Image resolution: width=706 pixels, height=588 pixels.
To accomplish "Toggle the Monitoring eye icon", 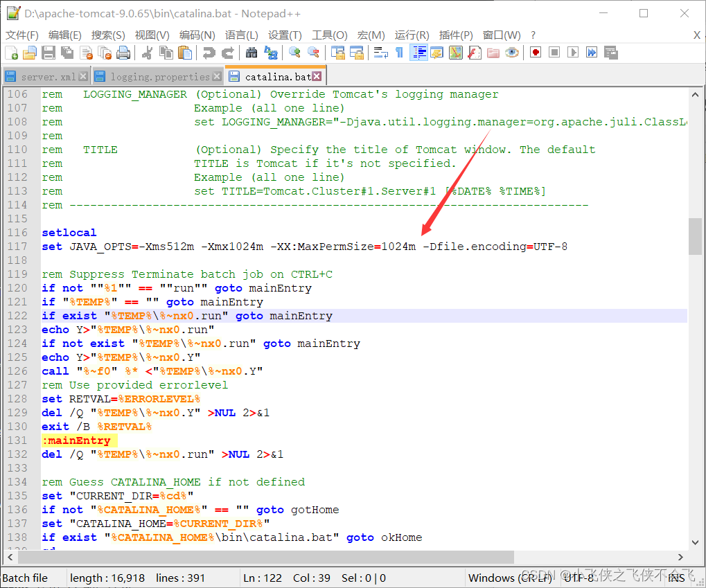I will [512, 53].
